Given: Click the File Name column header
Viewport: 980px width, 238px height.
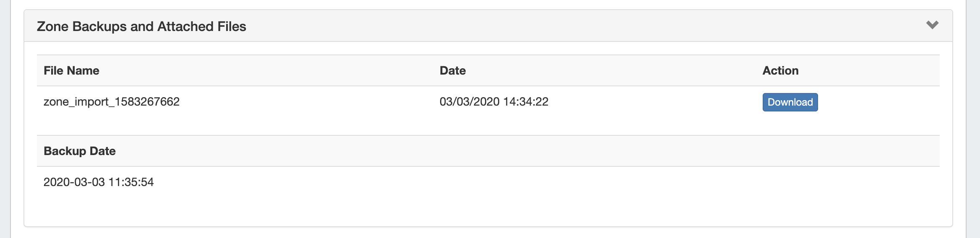Looking at the screenshot, I should click(x=71, y=70).
